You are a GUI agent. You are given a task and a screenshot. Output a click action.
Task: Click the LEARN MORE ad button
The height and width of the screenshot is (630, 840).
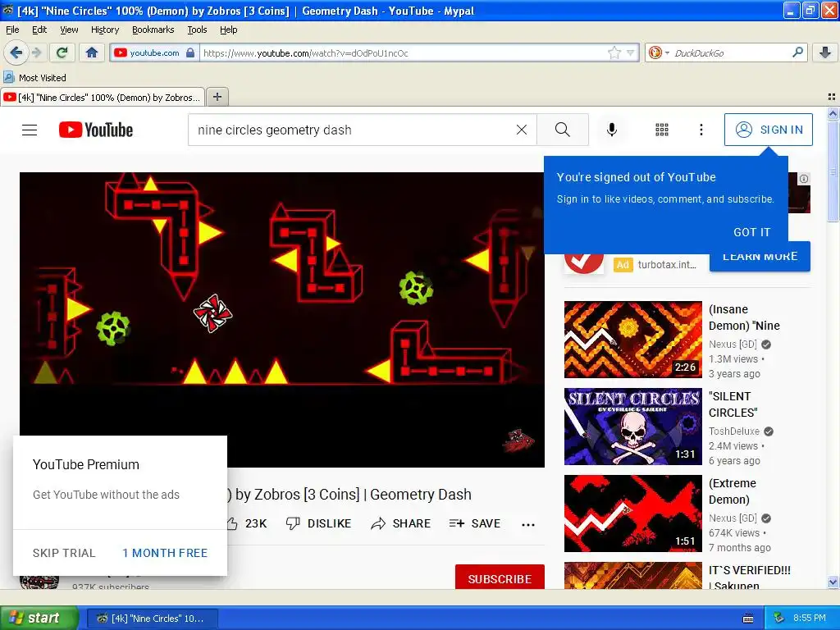(x=760, y=257)
